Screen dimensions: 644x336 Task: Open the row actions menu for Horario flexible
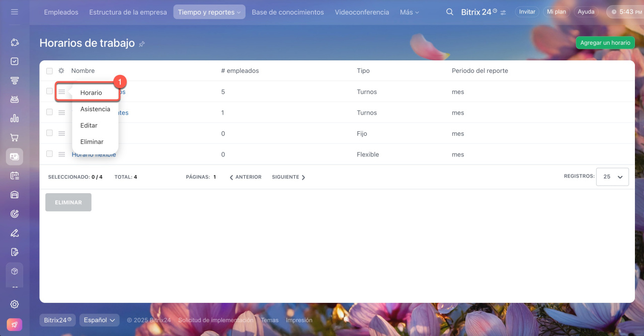[x=61, y=154]
